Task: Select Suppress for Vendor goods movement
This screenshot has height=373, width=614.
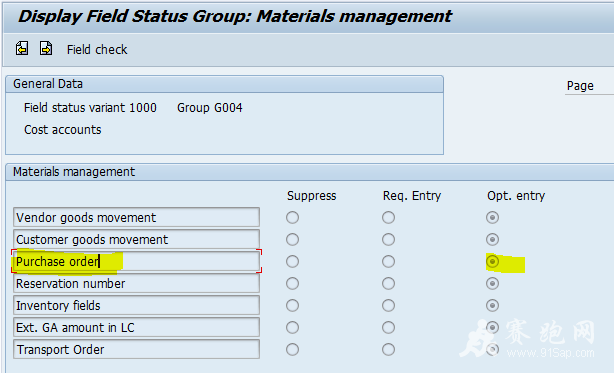Action: (x=292, y=218)
